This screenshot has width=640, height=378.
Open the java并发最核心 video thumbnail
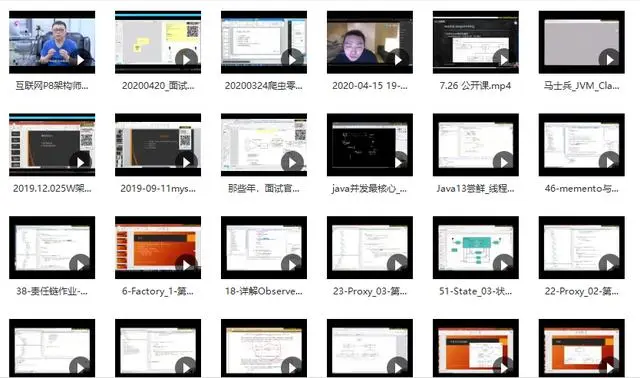tap(370, 145)
